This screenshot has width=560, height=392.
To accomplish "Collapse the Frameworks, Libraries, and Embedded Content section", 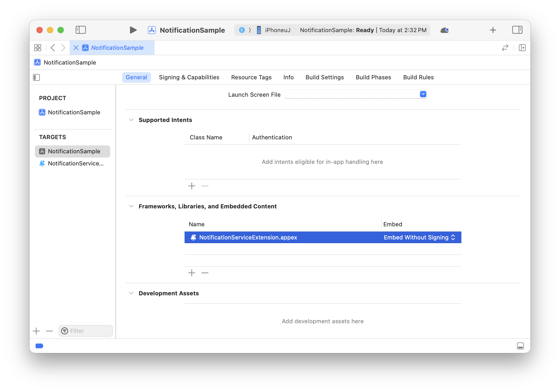I will [131, 206].
